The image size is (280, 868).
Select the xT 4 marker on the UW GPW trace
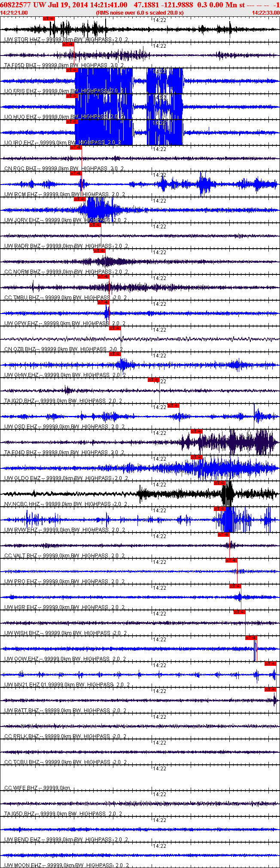tap(103, 302)
